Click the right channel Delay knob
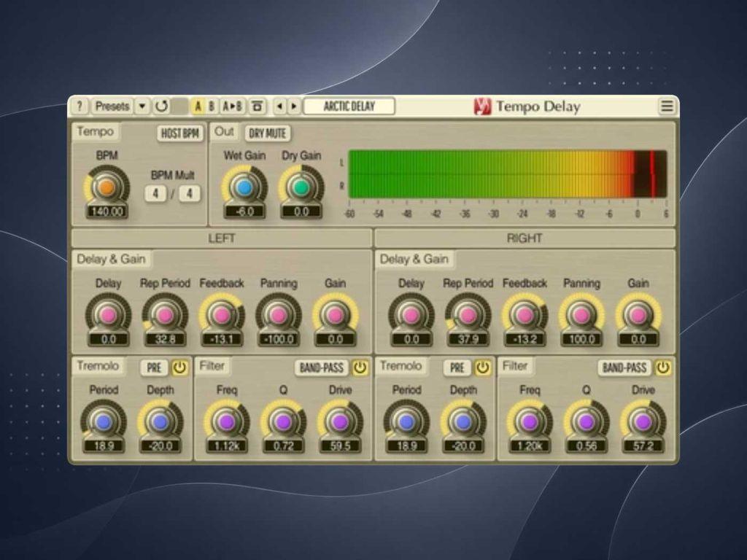 (x=411, y=315)
